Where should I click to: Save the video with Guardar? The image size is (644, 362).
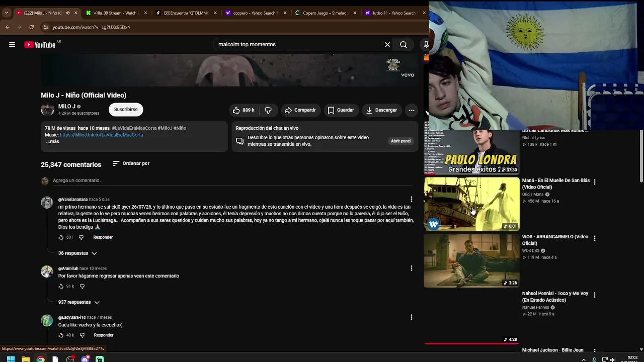click(341, 110)
